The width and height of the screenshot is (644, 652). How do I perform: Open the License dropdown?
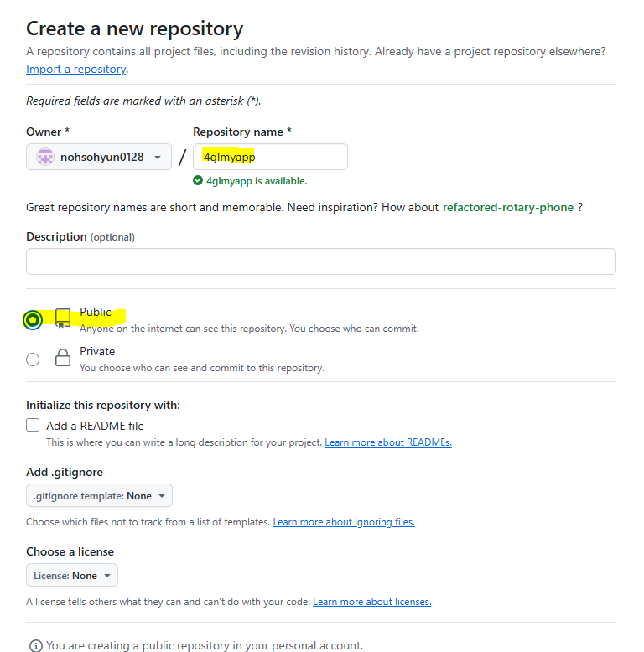pyautogui.click(x=72, y=576)
